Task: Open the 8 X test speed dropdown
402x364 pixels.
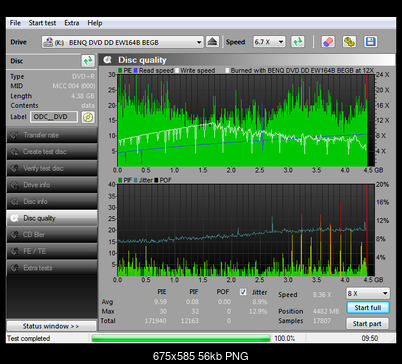Action: click(x=368, y=293)
